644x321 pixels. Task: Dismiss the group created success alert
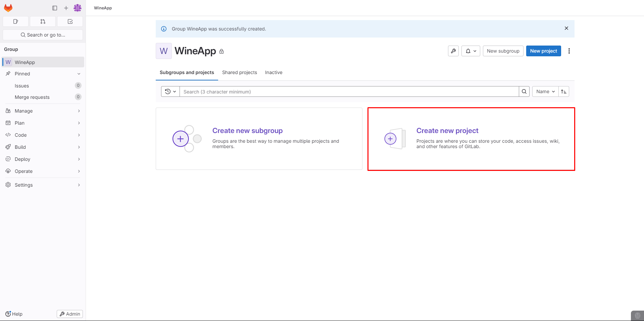(566, 28)
